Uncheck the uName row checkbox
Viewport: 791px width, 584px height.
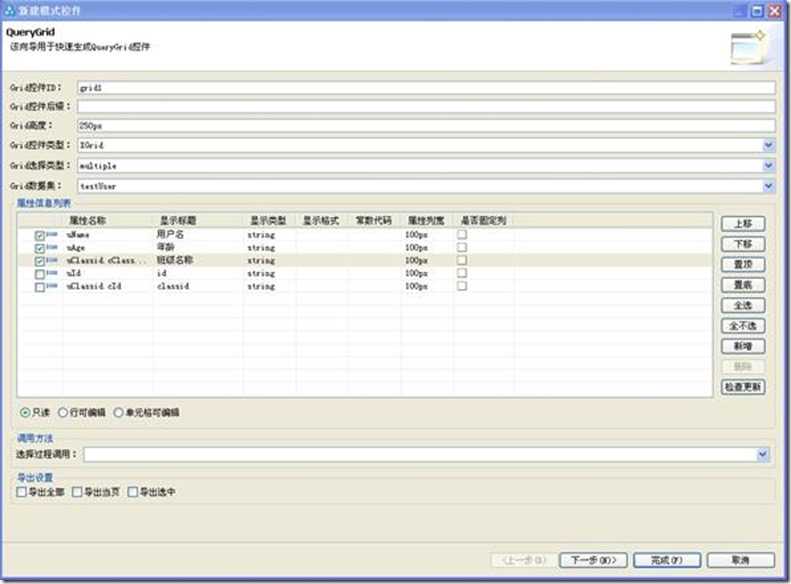(40, 236)
